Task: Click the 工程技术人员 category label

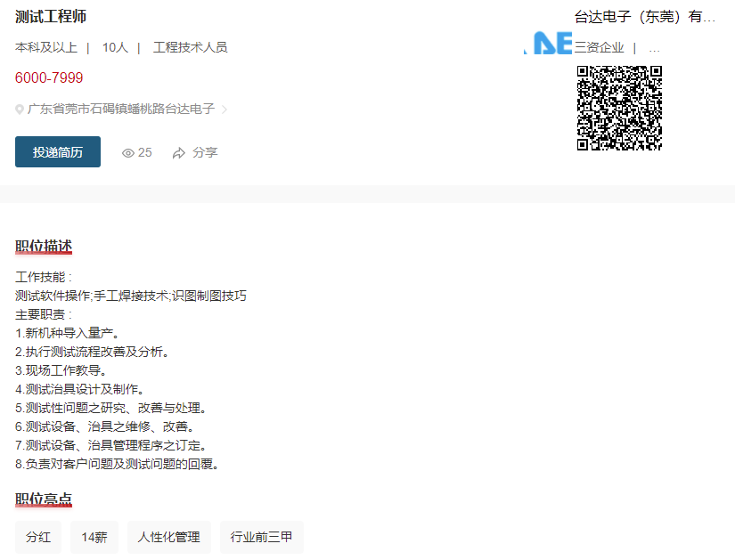Action: (x=191, y=47)
